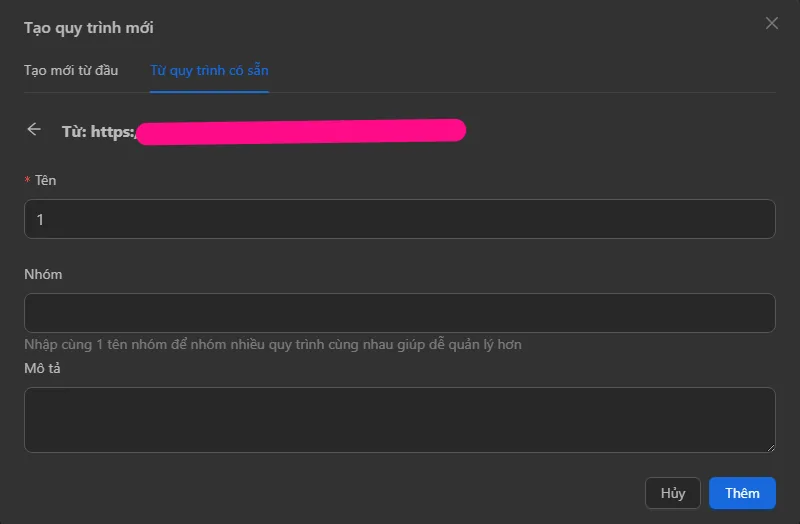Image resolution: width=800 pixels, height=524 pixels.
Task: Click the Từ: https source heading
Action: (x=98, y=131)
